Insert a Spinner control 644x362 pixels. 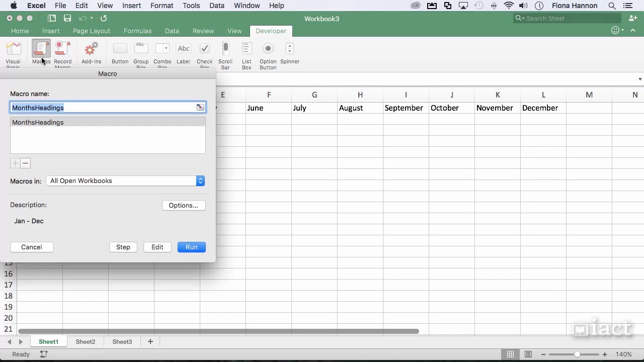[x=289, y=49]
